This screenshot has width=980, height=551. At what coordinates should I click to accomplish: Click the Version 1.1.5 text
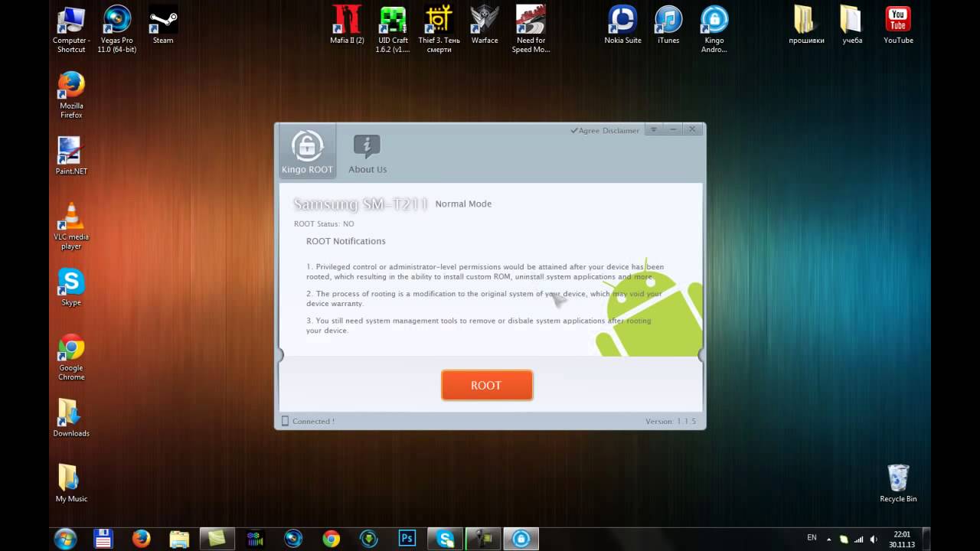point(671,421)
